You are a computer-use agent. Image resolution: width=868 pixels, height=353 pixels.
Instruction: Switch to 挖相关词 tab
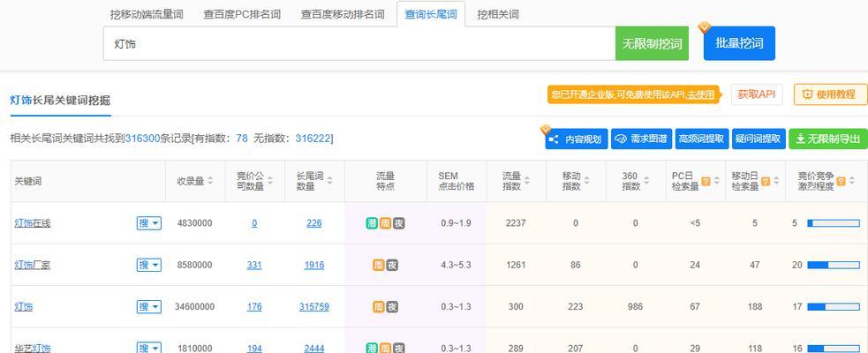498,14
